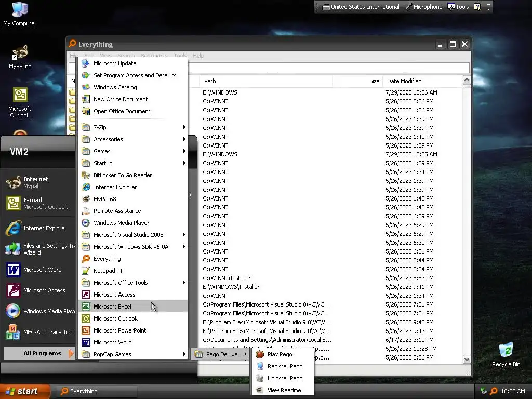Open Pego Deluxe submenu folder
The image size is (532, 399).
pyautogui.click(x=221, y=354)
